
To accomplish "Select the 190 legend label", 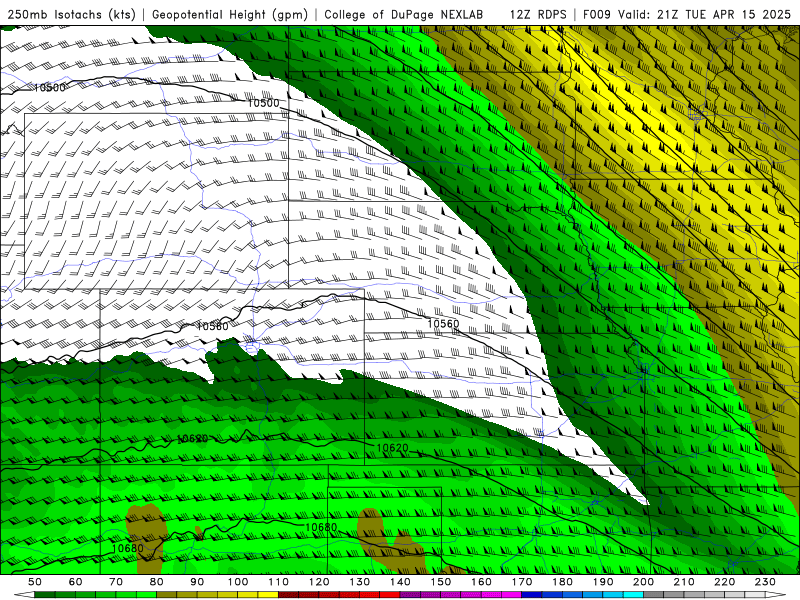I will tap(603, 582).
